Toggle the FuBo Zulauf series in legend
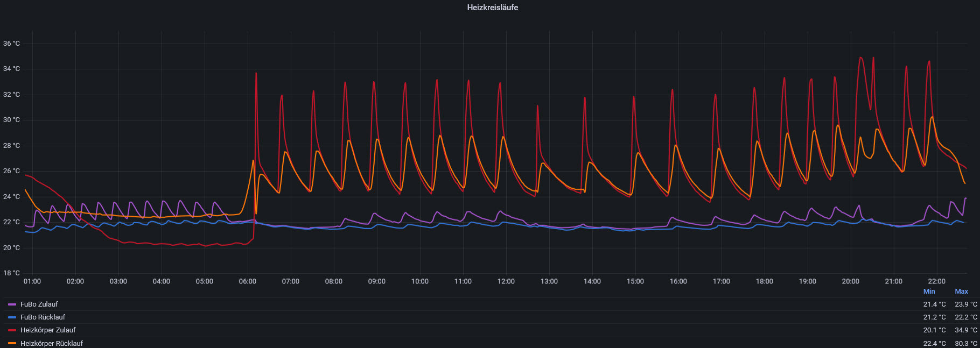 tap(39, 304)
